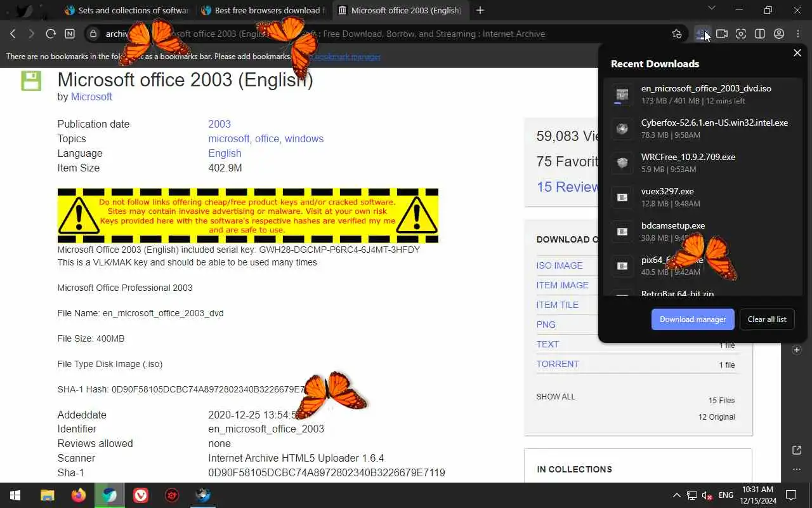
Task: Click the sidebar external open icon
Action: [797, 450]
